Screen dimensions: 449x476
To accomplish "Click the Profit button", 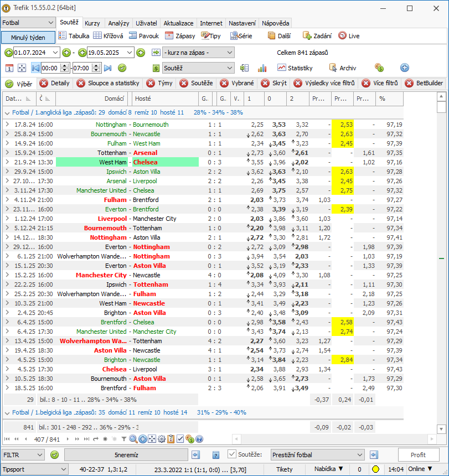I will [419, 455].
